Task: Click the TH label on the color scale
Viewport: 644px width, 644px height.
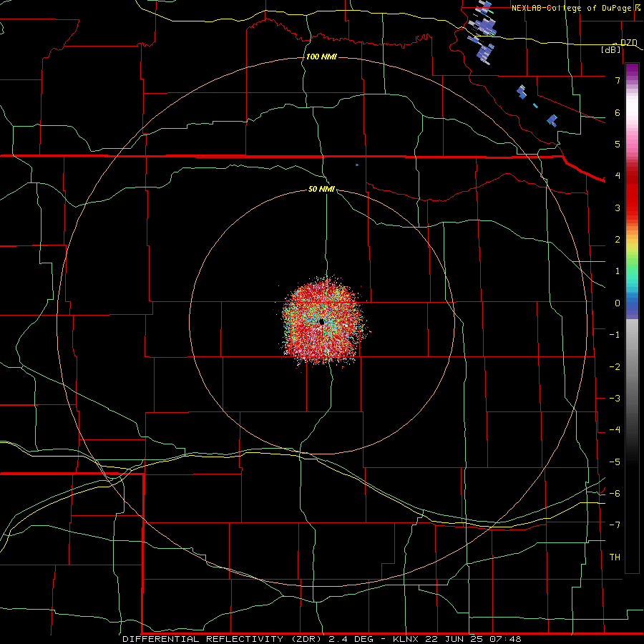Action: (615, 557)
